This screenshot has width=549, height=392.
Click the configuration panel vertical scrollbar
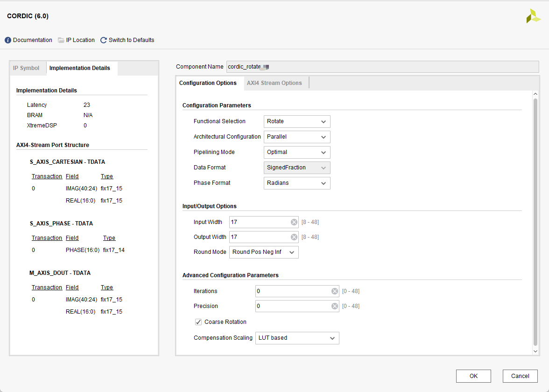[535, 222]
